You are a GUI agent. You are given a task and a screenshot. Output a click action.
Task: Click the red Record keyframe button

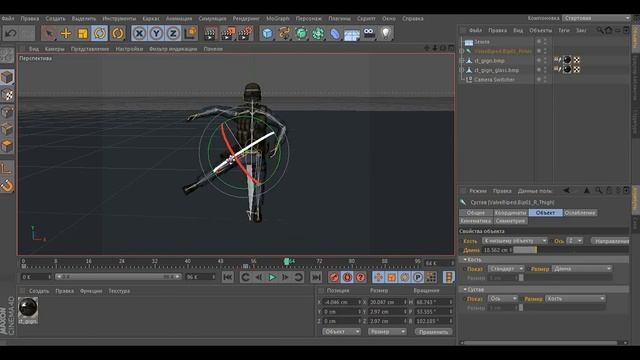(x=334, y=278)
